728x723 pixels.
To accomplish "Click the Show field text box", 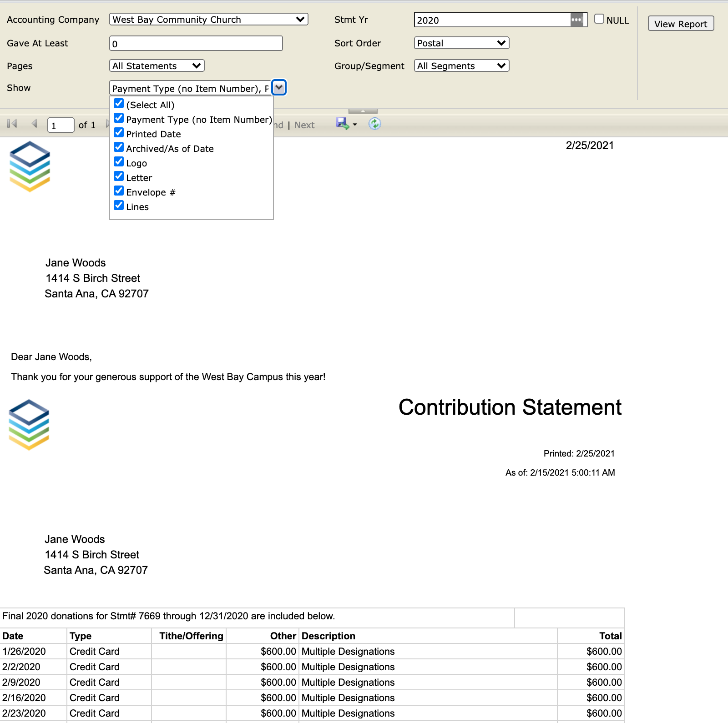I will coord(190,88).
